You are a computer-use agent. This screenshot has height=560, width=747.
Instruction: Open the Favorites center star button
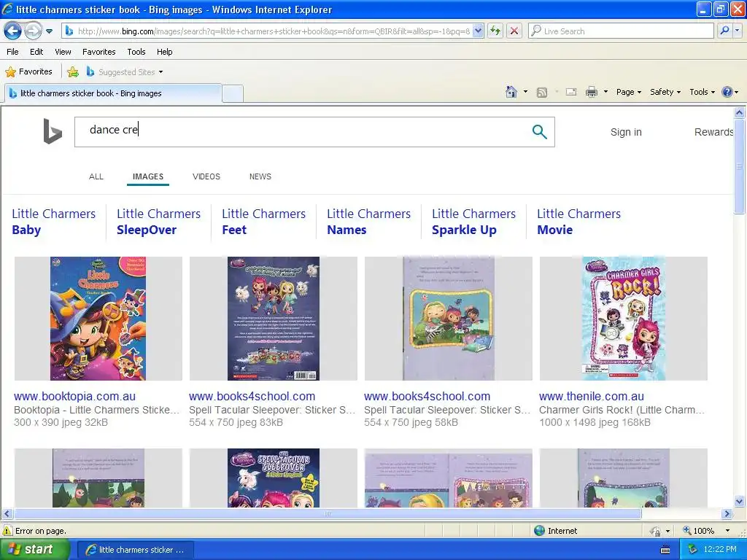point(28,72)
